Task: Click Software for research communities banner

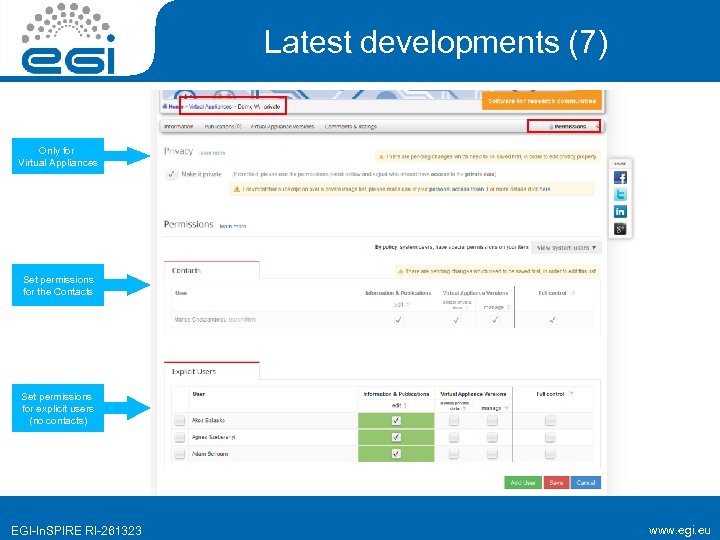Action: [542, 101]
